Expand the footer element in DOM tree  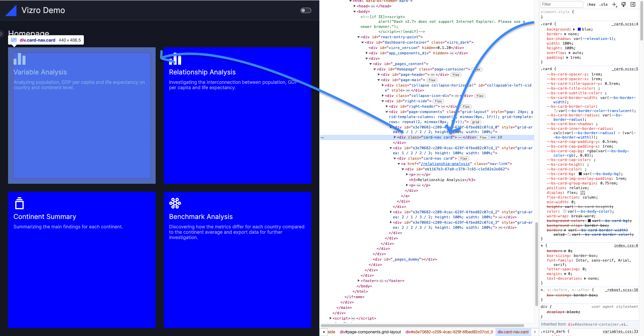pyautogui.click(x=359, y=281)
